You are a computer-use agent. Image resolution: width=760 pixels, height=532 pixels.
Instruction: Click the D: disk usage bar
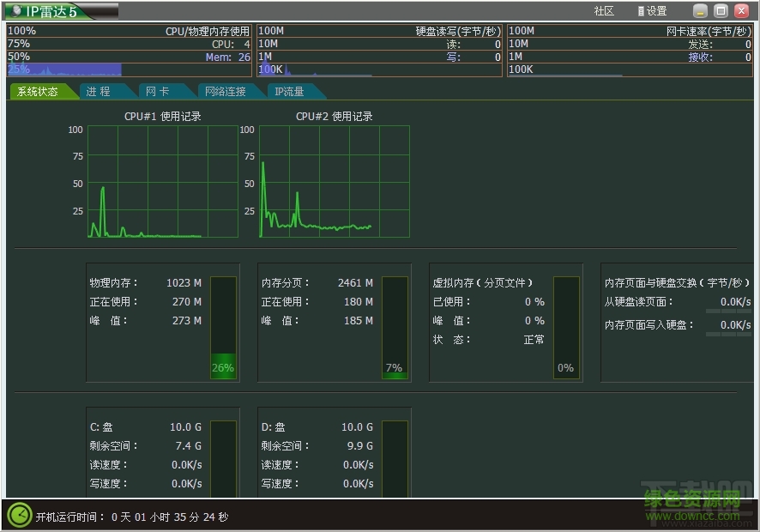tap(395, 457)
